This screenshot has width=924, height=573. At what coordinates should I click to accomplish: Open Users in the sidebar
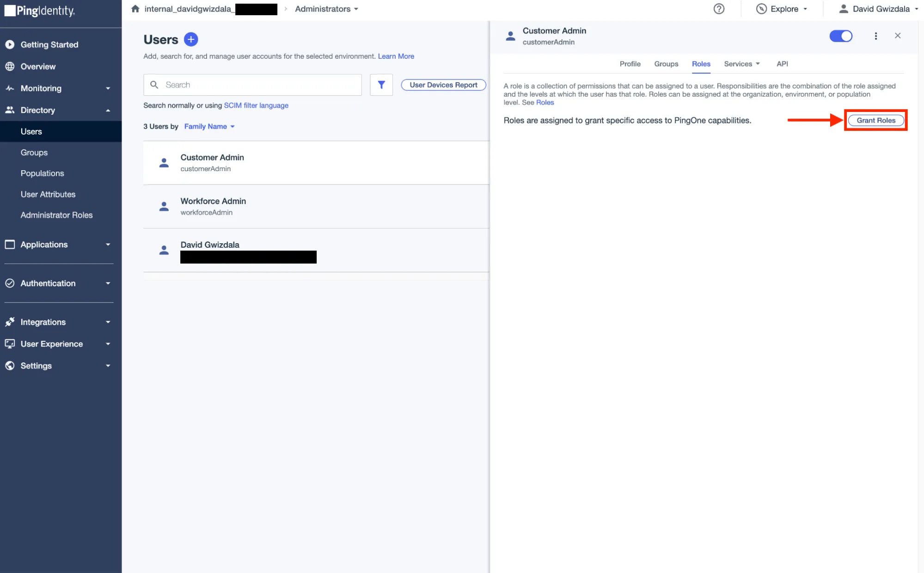coord(61,131)
